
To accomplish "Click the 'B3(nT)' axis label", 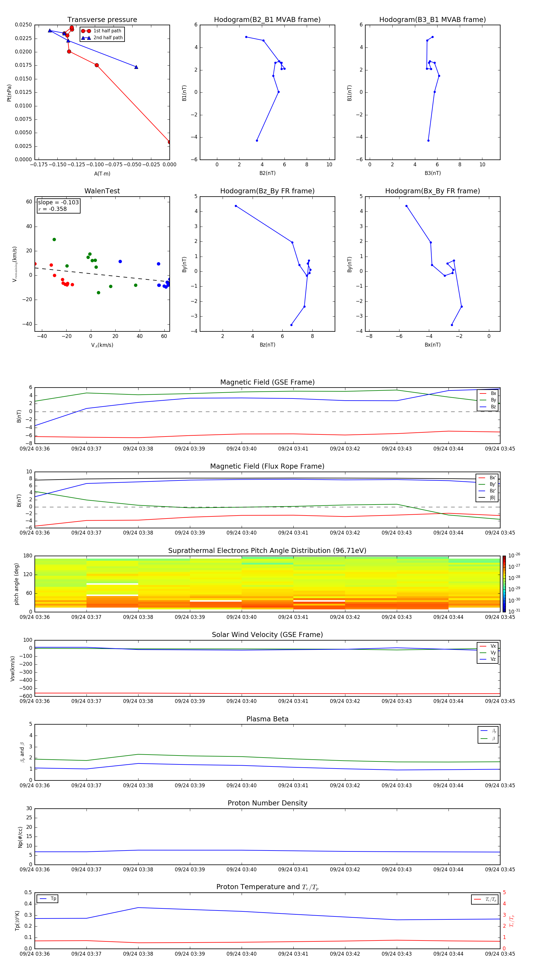I will coord(432,173).
